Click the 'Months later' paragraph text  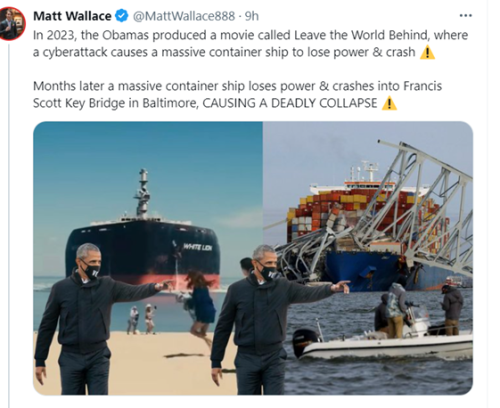click(x=237, y=95)
